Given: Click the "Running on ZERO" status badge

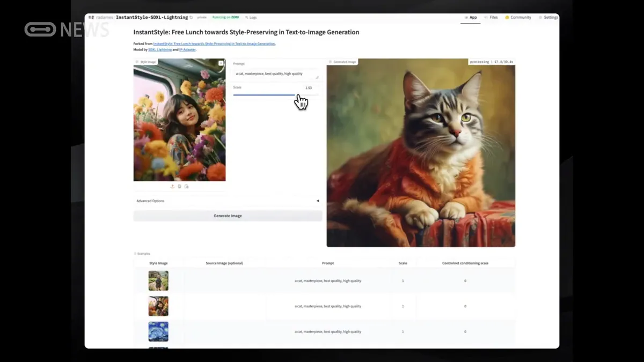Looking at the screenshot, I should [x=225, y=17].
